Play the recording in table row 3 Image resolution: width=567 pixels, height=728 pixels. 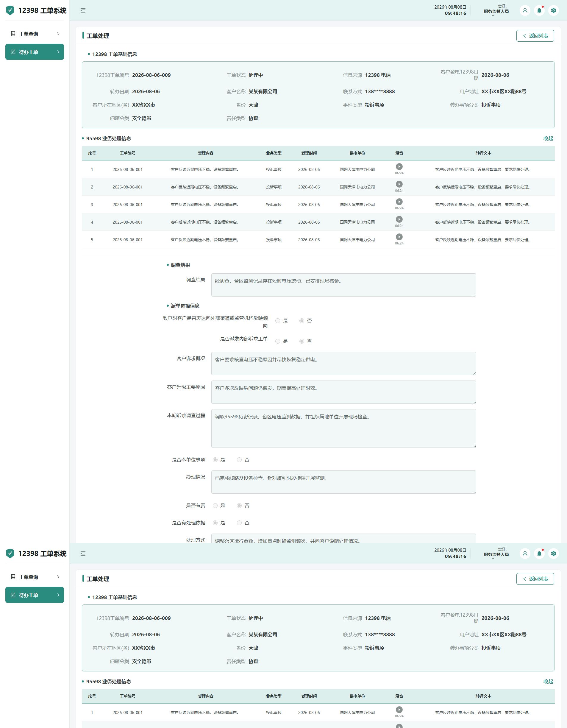(399, 202)
